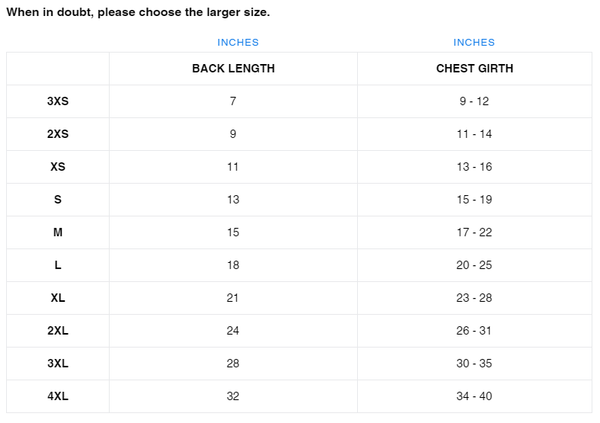Select the 17 - 22 chest girth value
Viewport: 600px width, 423px height.
(x=474, y=232)
